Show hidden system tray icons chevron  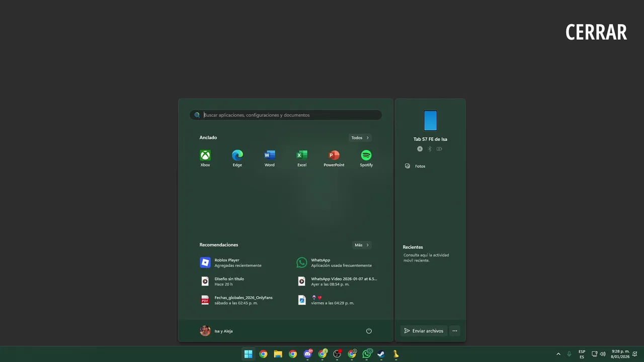pyautogui.click(x=558, y=354)
